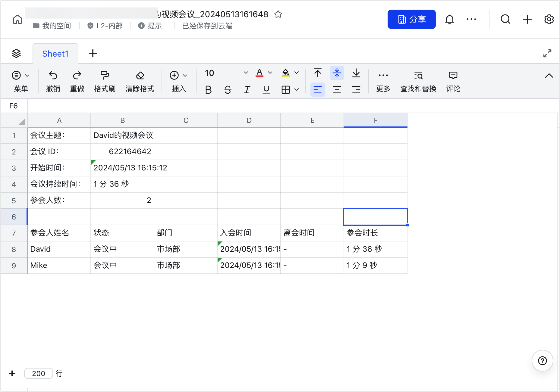Select cell containing 622164642
The image size is (560, 392).
tap(122, 152)
